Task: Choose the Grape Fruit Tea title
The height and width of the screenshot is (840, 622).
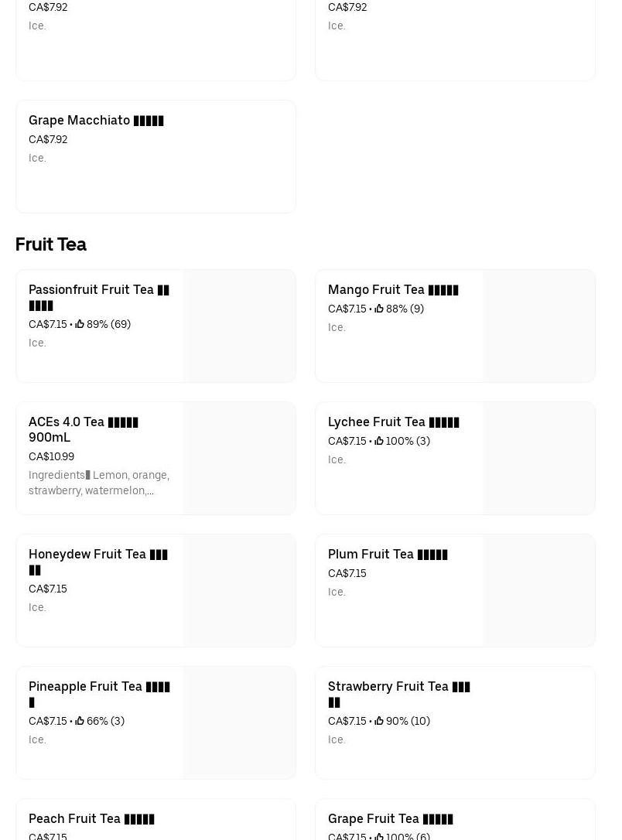Action: 390,818
